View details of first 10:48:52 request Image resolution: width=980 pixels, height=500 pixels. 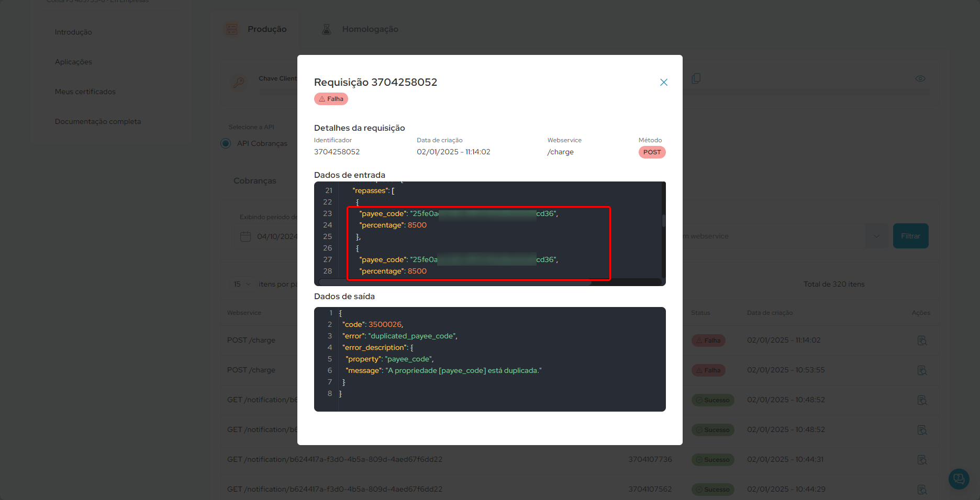click(x=922, y=400)
